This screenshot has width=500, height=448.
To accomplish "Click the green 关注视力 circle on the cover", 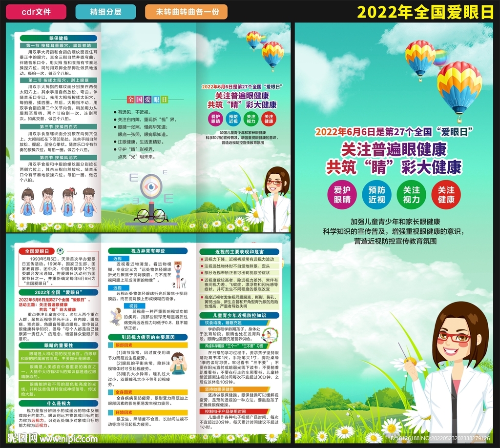I will point(412,194).
